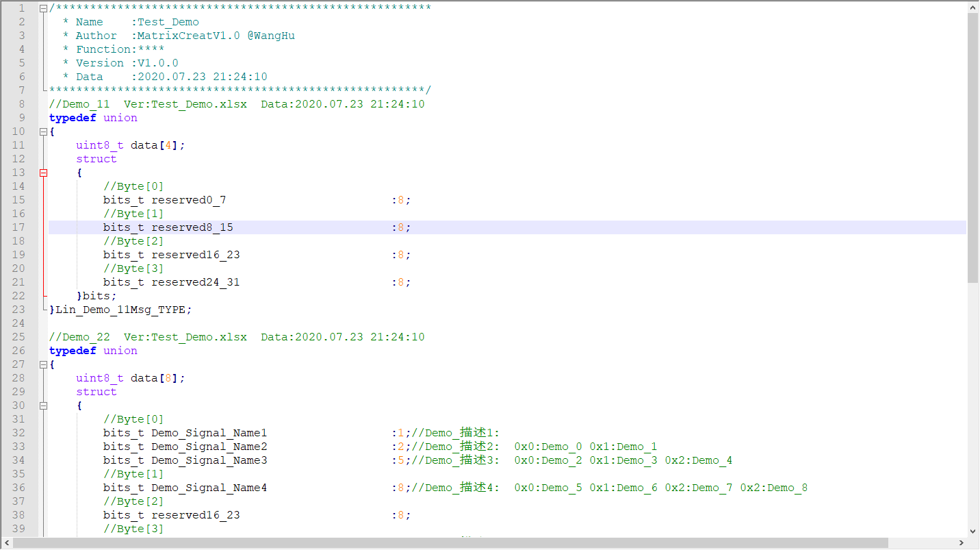980x550 pixels.
Task: Click the Demo_Signal_Name3 field
Action: 209,460
